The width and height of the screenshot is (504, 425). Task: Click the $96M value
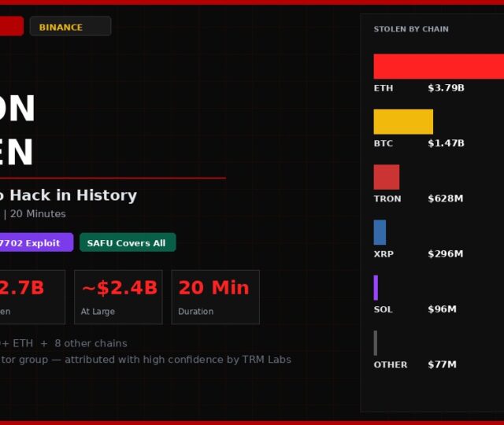442,309
